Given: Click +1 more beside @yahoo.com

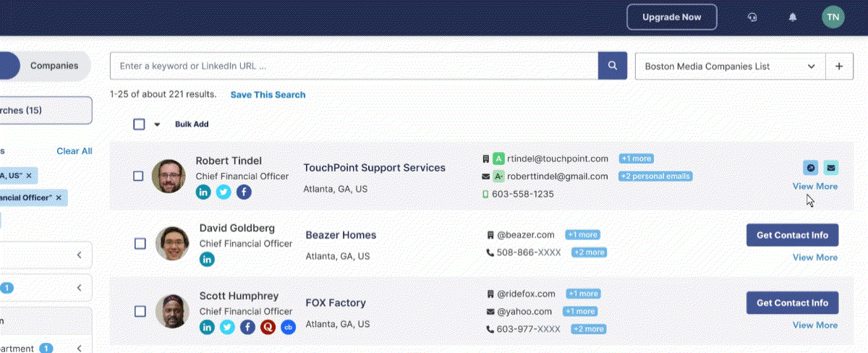Looking at the screenshot, I should pos(579,312).
